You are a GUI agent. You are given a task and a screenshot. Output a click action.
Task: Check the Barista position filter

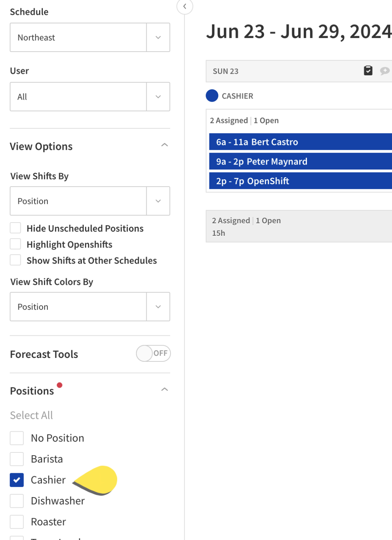[x=17, y=459]
